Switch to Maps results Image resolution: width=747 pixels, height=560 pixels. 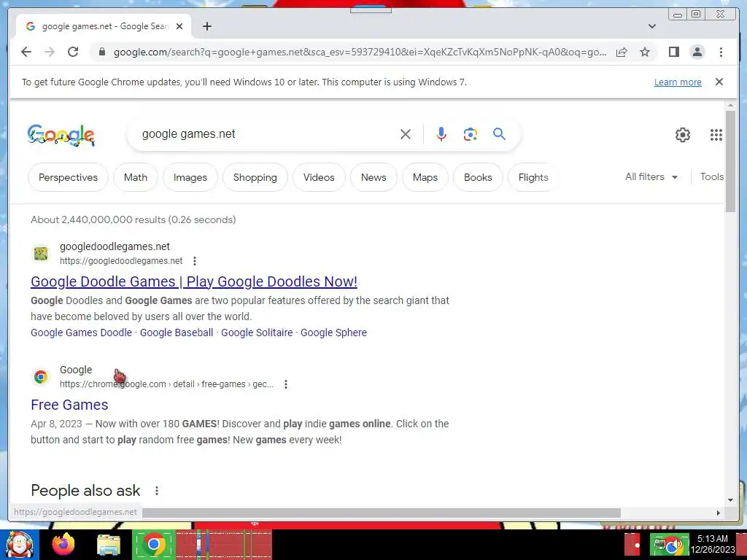(425, 177)
